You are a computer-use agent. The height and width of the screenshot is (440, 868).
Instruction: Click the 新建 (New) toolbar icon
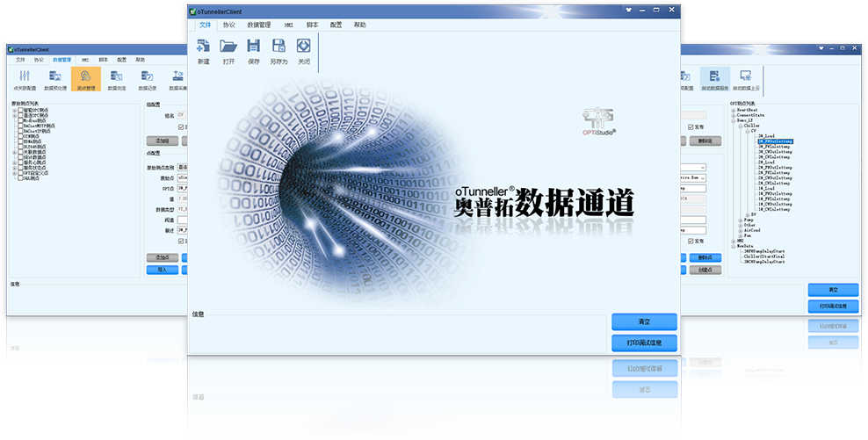[x=203, y=46]
